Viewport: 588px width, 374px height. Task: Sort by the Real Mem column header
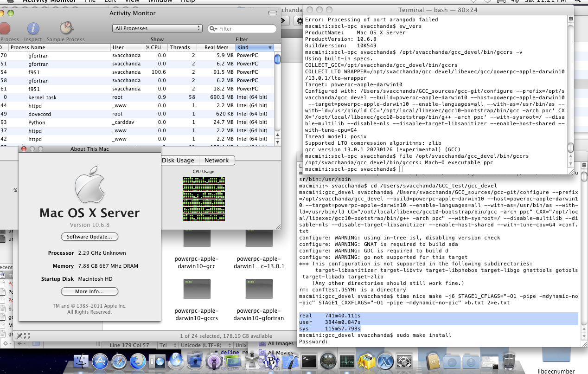[x=216, y=47]
